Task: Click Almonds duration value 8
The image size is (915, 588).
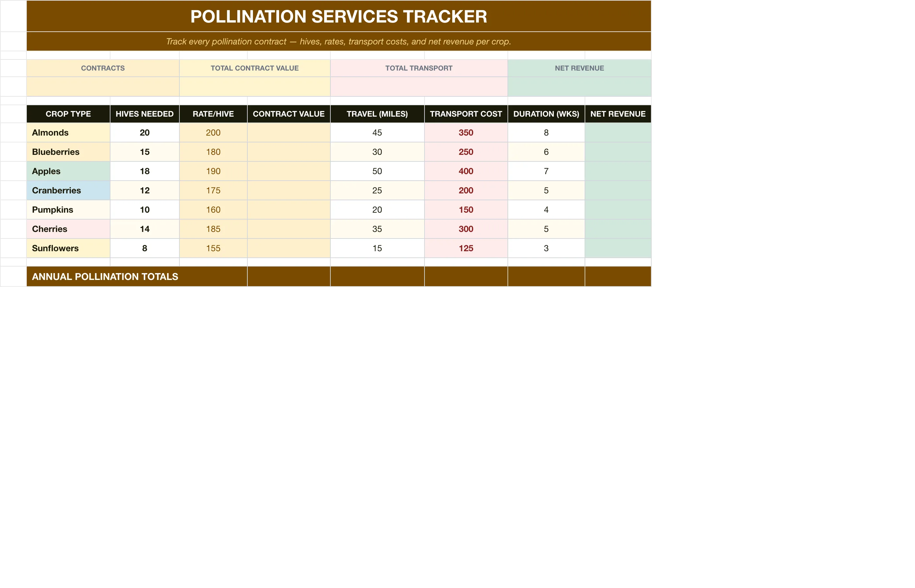Action: pos(546,133)
